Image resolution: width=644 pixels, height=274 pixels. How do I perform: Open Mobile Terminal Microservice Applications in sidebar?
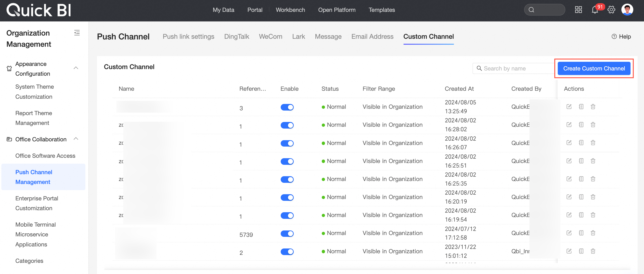(x=36, y=234)
